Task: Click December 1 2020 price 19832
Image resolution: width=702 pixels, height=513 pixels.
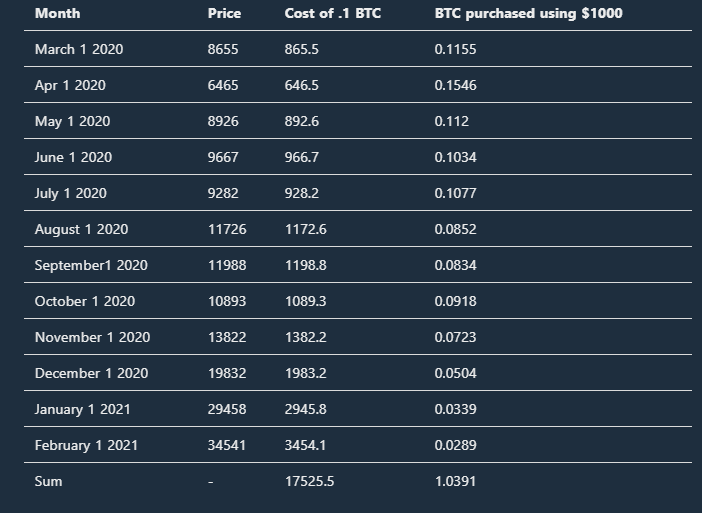Action: (x=227, y=373)
